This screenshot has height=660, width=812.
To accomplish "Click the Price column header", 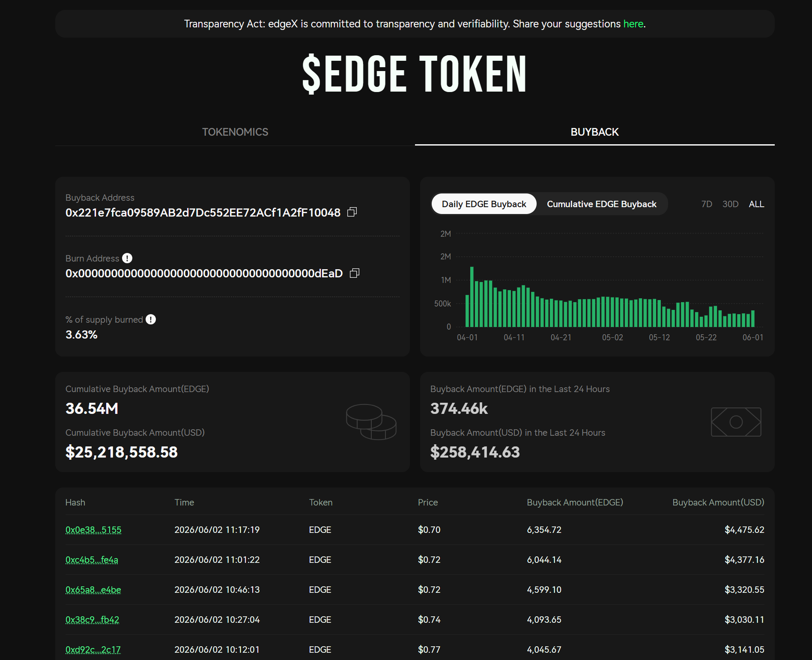I will [428, 502].
